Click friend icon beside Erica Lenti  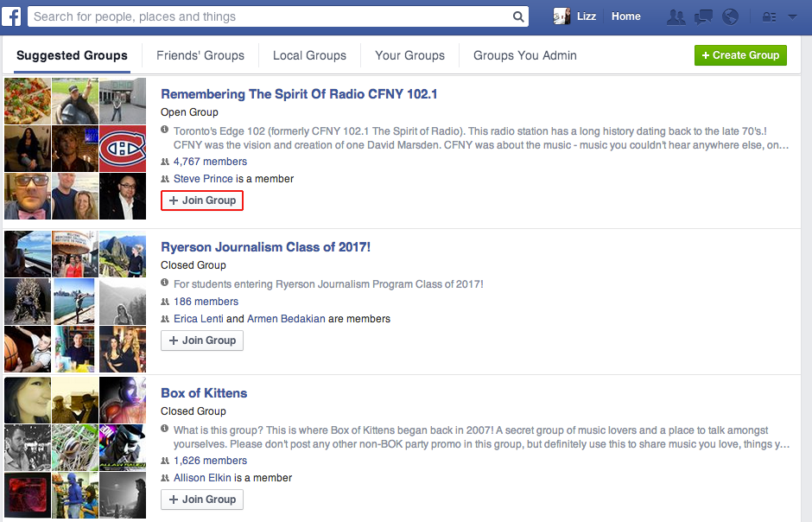click(x=165, y=319)
